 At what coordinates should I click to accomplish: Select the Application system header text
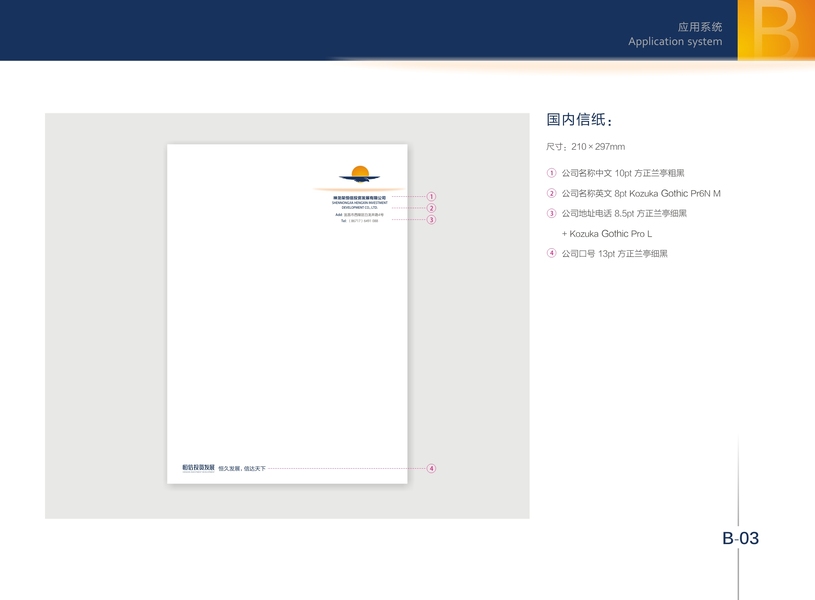[675, 42]
